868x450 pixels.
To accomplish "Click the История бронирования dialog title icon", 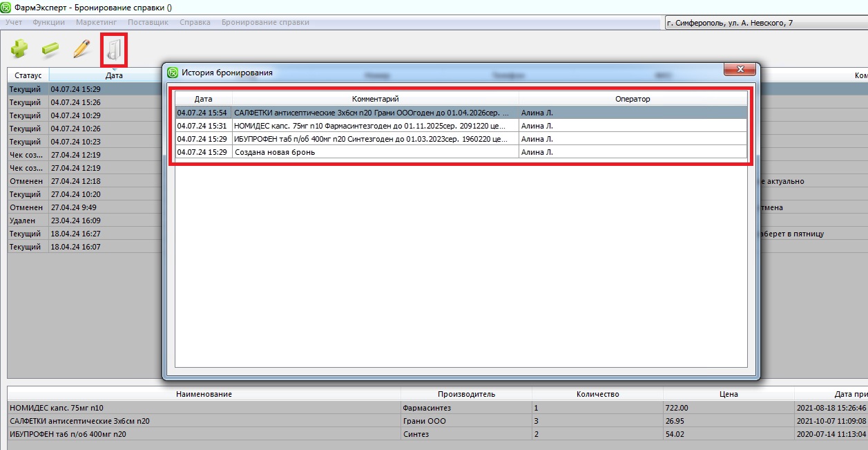I will coord(173,72).
